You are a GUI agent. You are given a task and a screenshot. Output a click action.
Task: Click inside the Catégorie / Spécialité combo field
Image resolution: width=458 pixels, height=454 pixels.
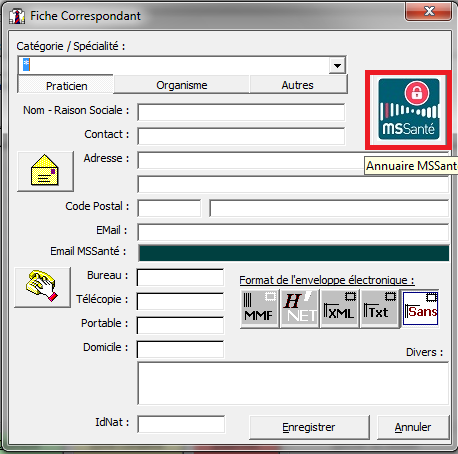(173, 65)
